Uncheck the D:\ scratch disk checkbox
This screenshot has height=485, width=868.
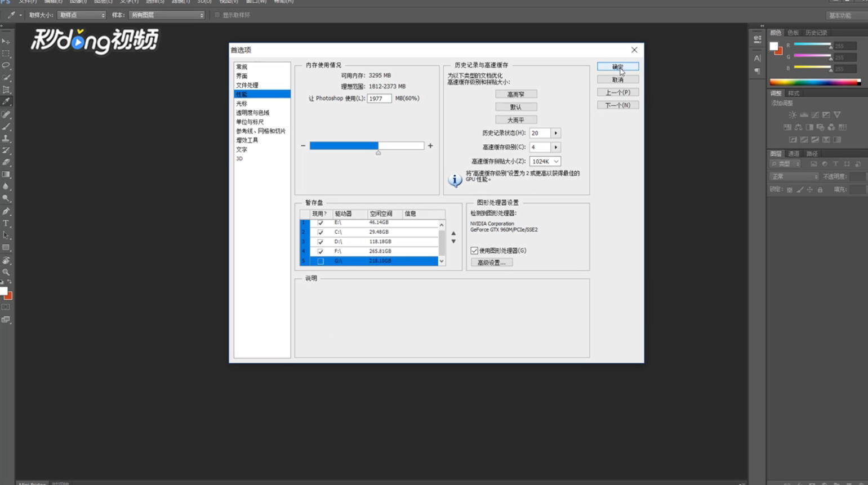(321, 242)
